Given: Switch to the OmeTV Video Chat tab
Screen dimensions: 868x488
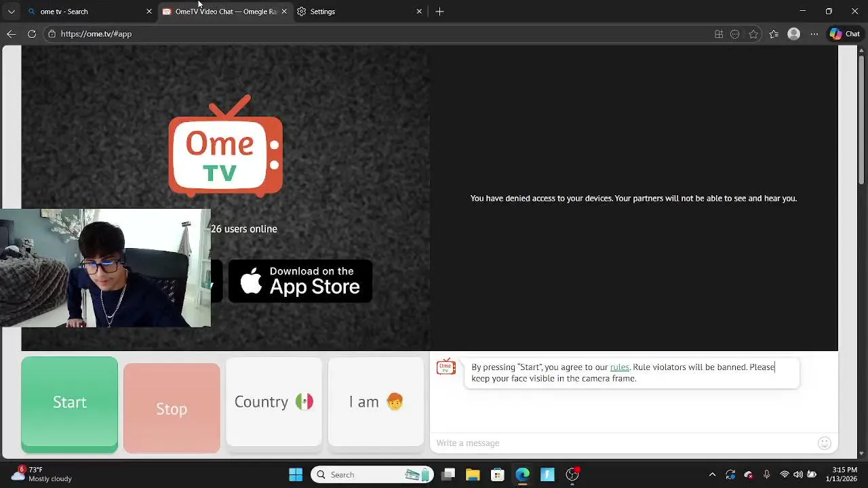Looking at the screenshot, I should (x=225, y=12).
